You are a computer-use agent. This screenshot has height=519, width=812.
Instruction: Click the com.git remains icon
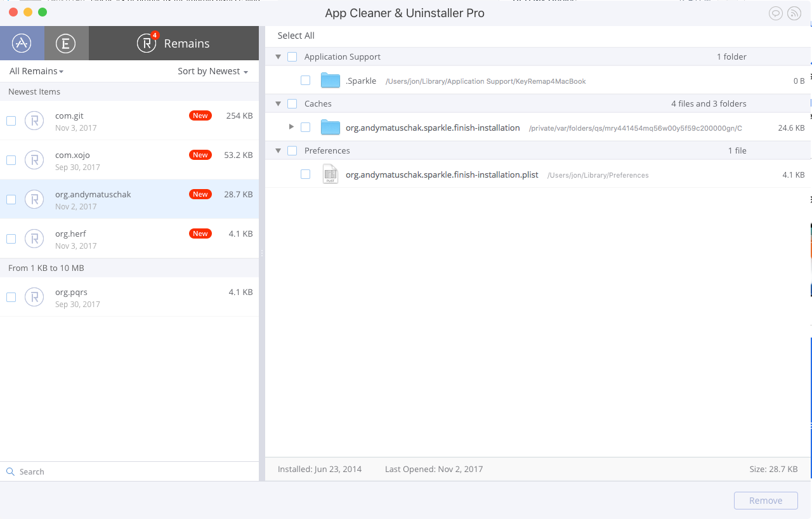[34, 121]
